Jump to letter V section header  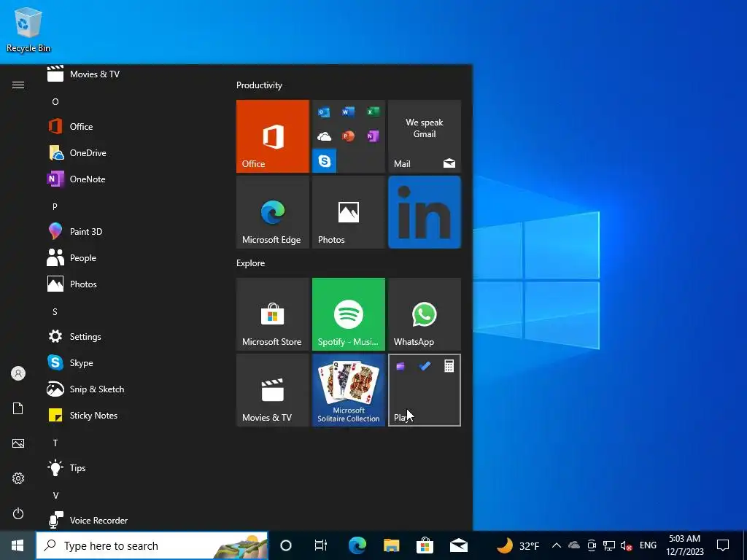[x=55, y=496]
